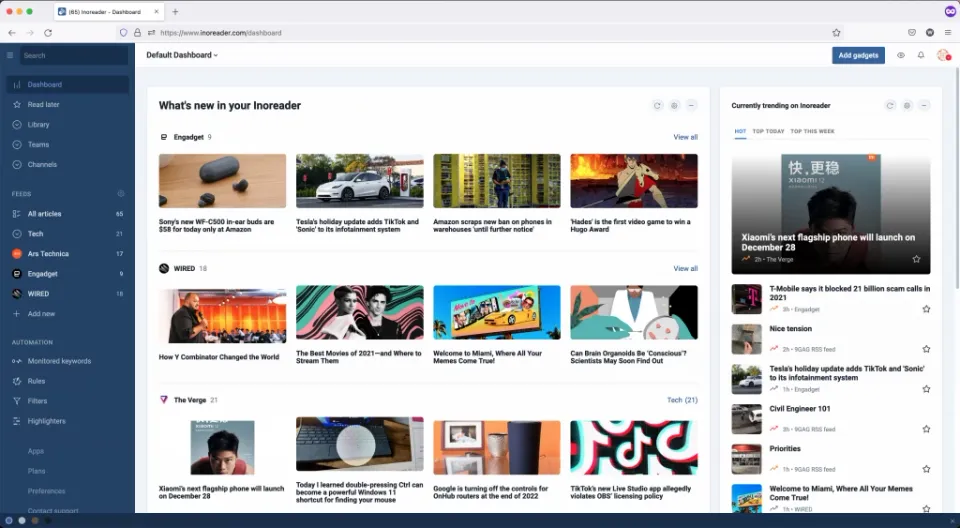960x528 pixels.
Task: Star the Xiaomi flagship trending article
Action: click(917, 259)
